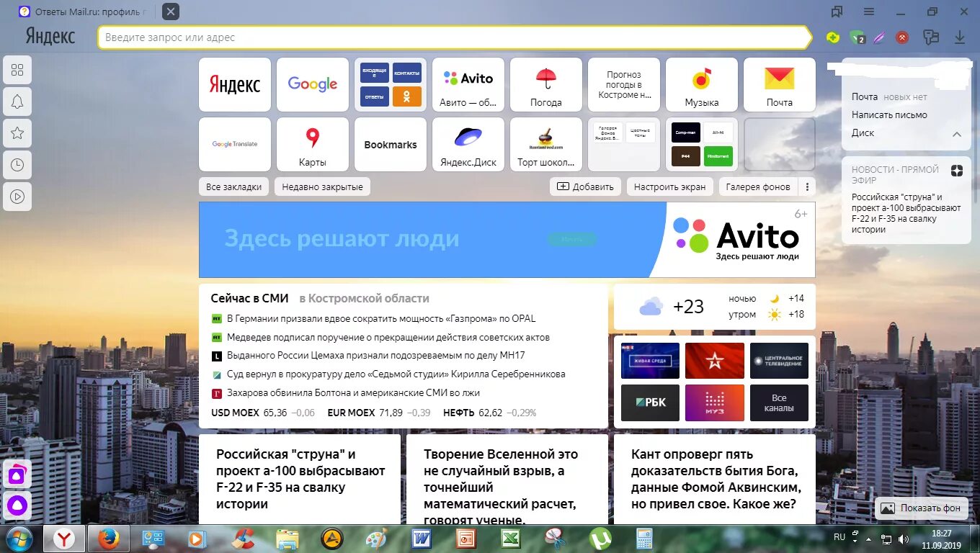Switch to Firefox in the taskbar
Image resolution: width=980 pixels, height=553 pixels.
[x=108, y=539]
